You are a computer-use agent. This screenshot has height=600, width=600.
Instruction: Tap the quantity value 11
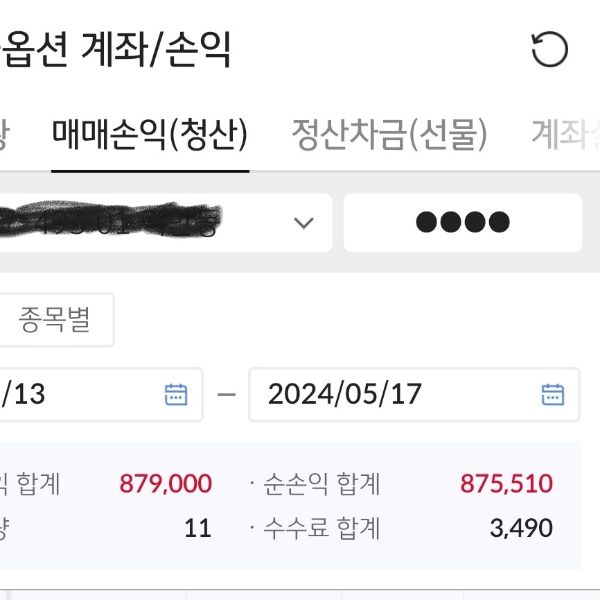coord(197,528)
